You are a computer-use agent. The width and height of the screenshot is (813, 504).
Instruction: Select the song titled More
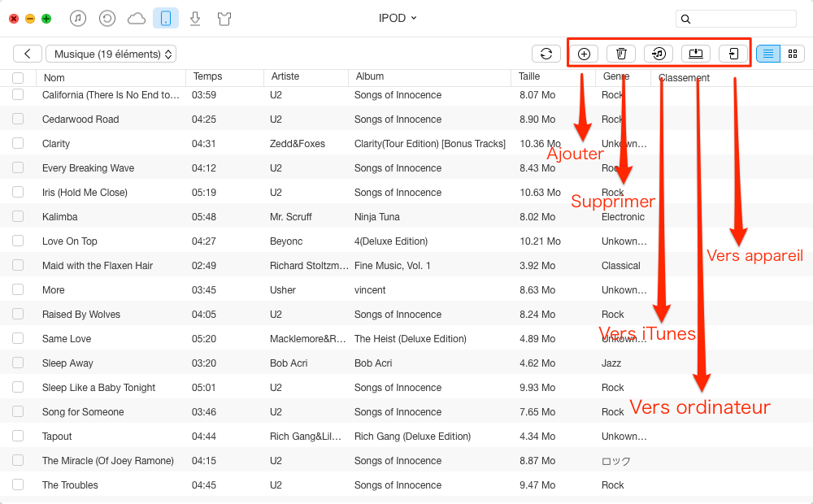[54, 290]
